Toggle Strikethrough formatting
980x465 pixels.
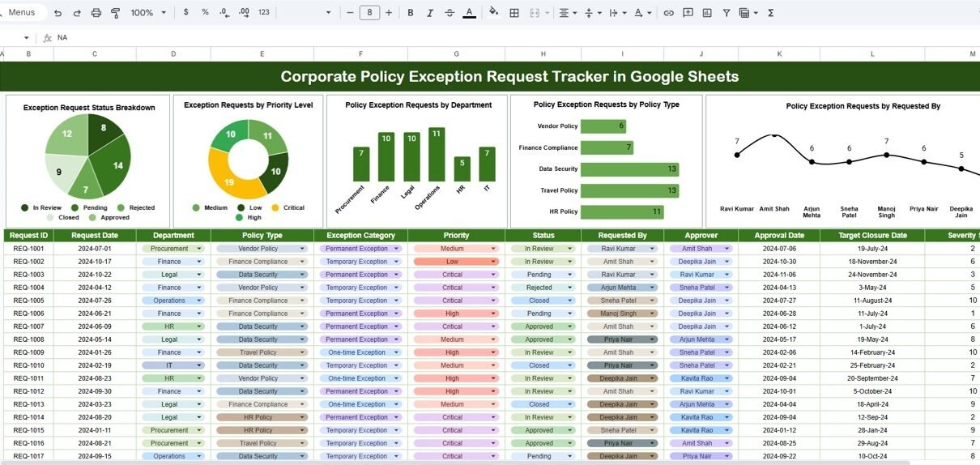450,13
